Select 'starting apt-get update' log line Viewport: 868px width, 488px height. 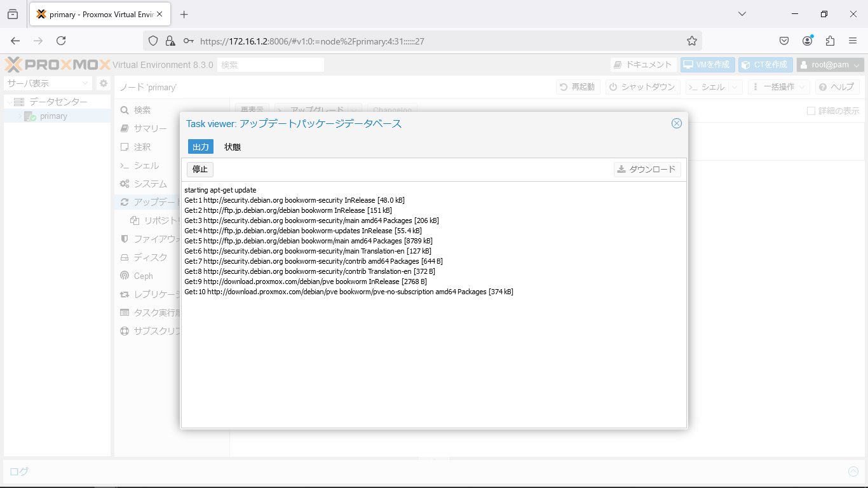[x=220, y=190]
